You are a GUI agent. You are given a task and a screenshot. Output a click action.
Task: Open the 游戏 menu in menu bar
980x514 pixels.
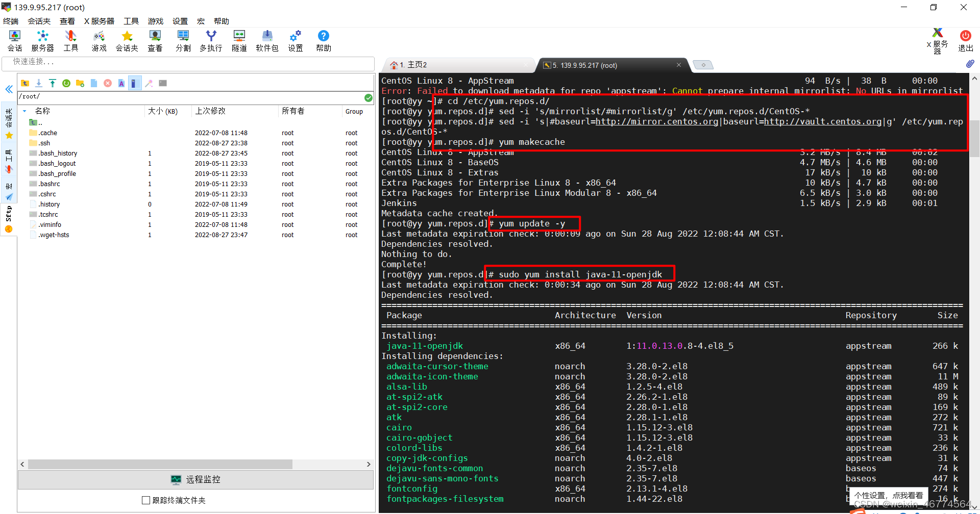coord(156,21)
